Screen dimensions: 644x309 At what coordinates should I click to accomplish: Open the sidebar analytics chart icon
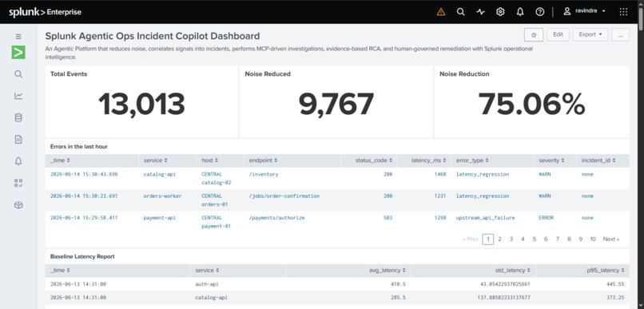click(18, 96)
